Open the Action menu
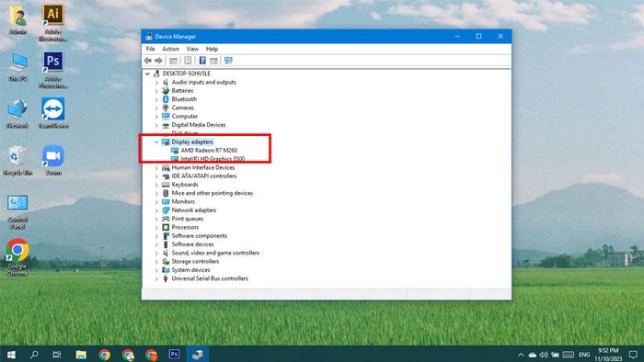The height and width of the screenshot is (362, 644). [170, 49]
